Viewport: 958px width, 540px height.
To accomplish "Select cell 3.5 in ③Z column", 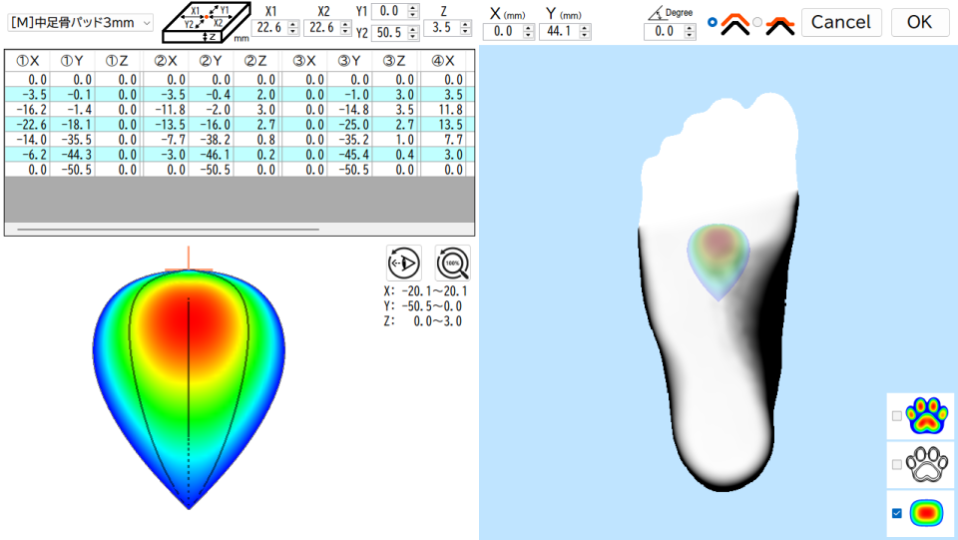I will [396, 109].
